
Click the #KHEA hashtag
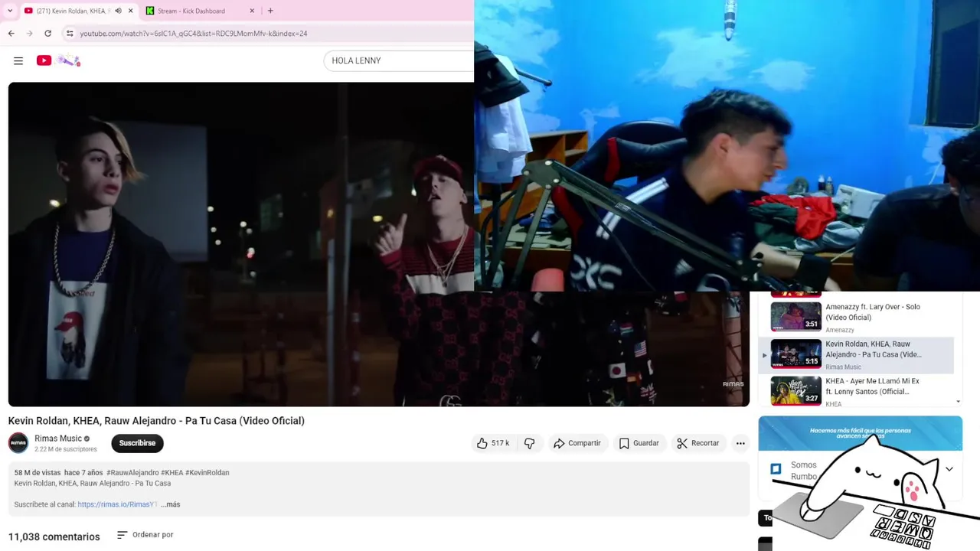point(172,473)
